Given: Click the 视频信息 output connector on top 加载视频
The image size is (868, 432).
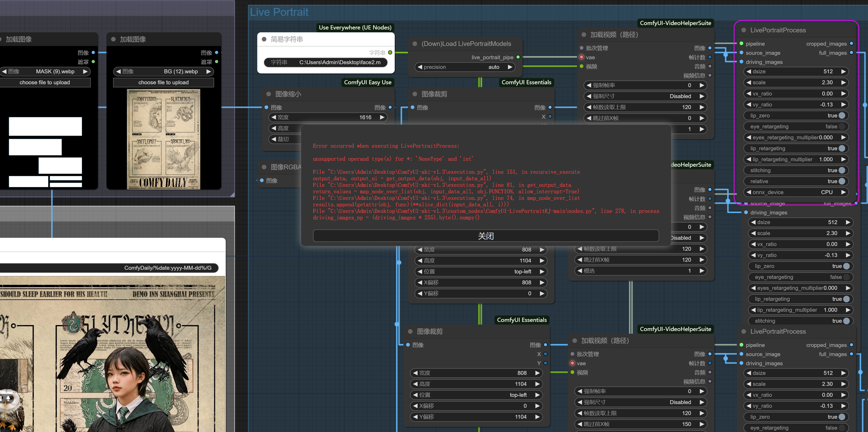Looking at the screenshot, I should click(710, 75).
